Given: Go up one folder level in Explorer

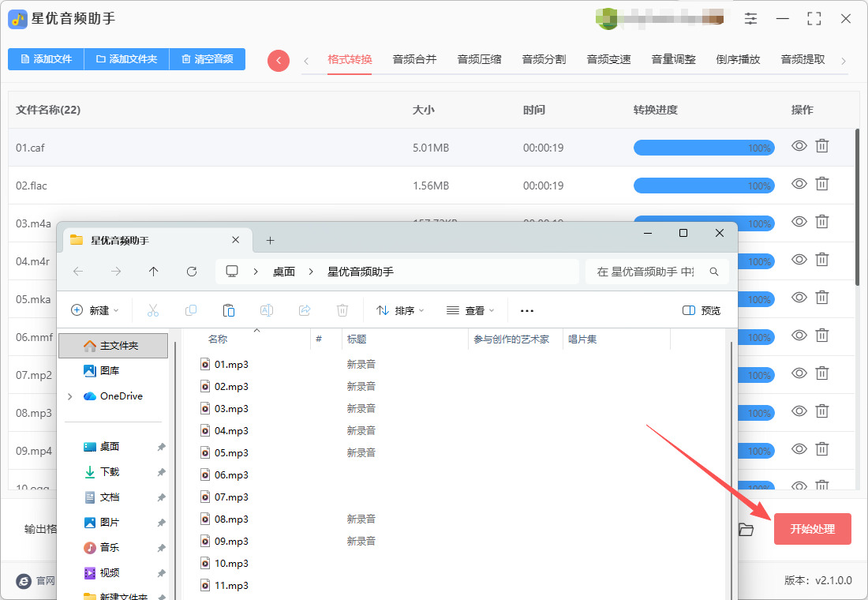Looking at the screenshot, I should (153, 272).
